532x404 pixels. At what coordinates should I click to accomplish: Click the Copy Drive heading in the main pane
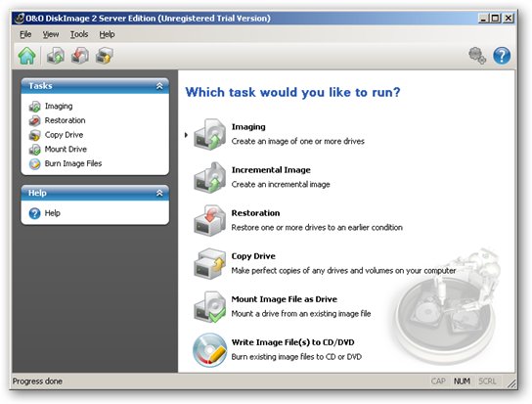click(x=253, y=256)
